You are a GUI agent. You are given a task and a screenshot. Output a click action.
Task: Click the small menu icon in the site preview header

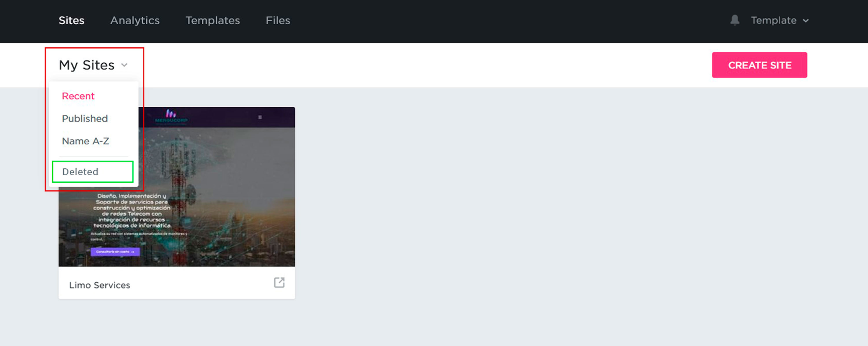tap(260, 117)
